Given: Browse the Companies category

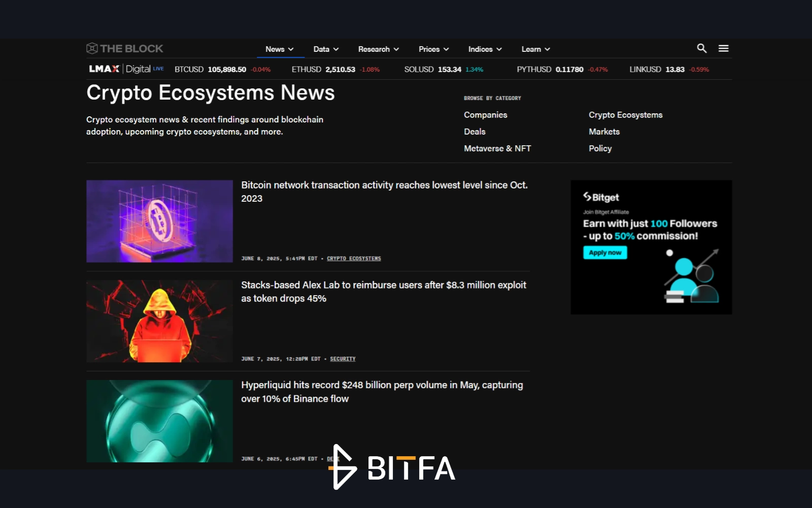Looking at the screenshot, I should (486, 115).
